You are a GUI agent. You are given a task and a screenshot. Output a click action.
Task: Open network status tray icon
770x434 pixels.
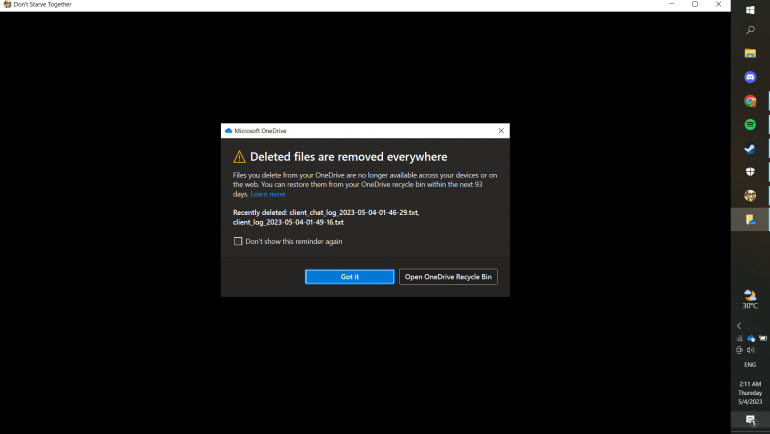(739, 338)
